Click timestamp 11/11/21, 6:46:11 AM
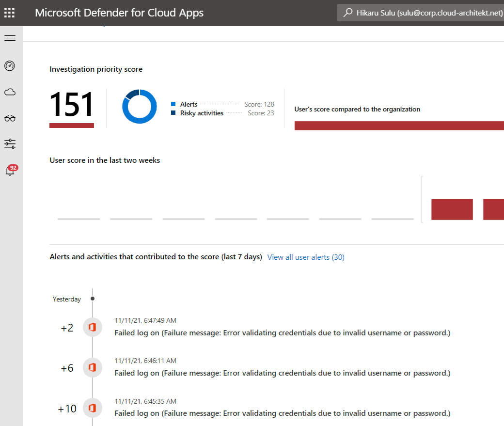Image resolution: width=504 pixels, height=426 pixels. (x=145, y=361)
